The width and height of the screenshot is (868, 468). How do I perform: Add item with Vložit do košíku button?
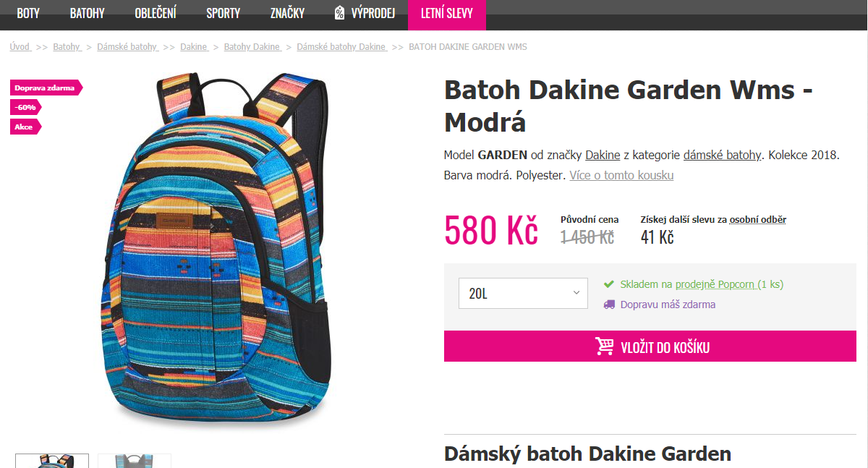(x=650, y=346)
